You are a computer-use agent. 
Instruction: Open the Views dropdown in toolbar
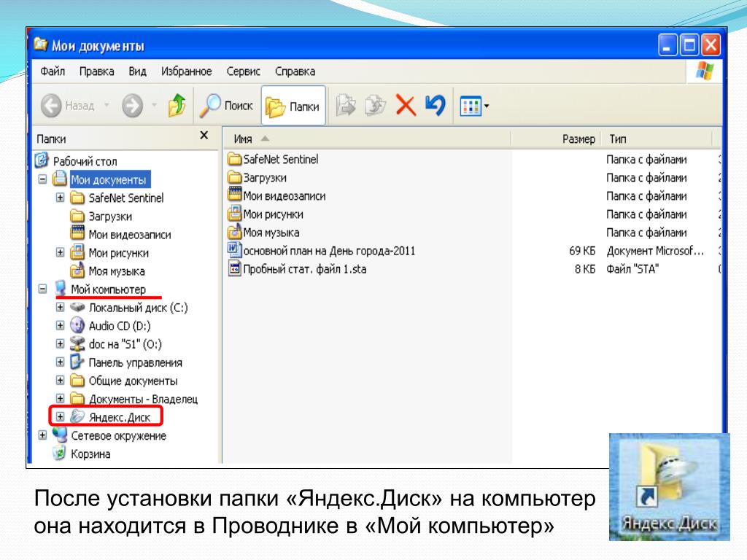tap(474, 107)
